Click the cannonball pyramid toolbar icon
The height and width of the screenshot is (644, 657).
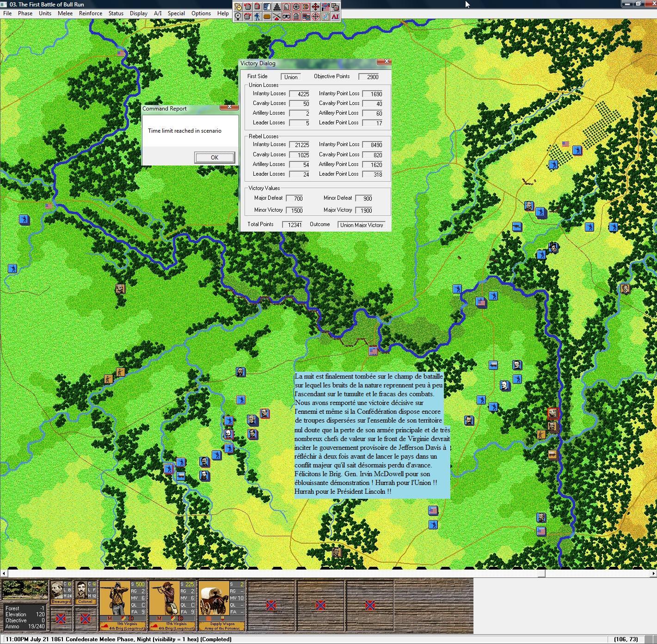277,7
